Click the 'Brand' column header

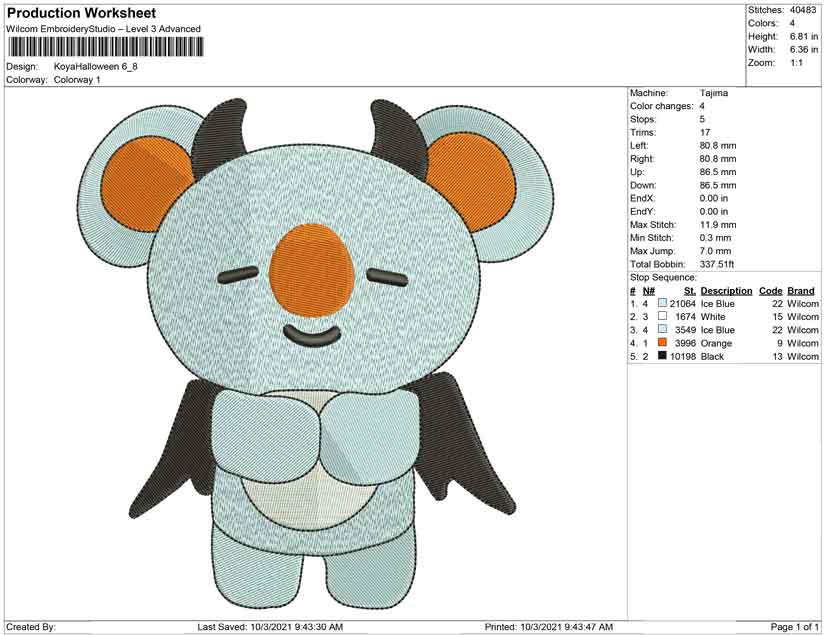tap(801, 291)
